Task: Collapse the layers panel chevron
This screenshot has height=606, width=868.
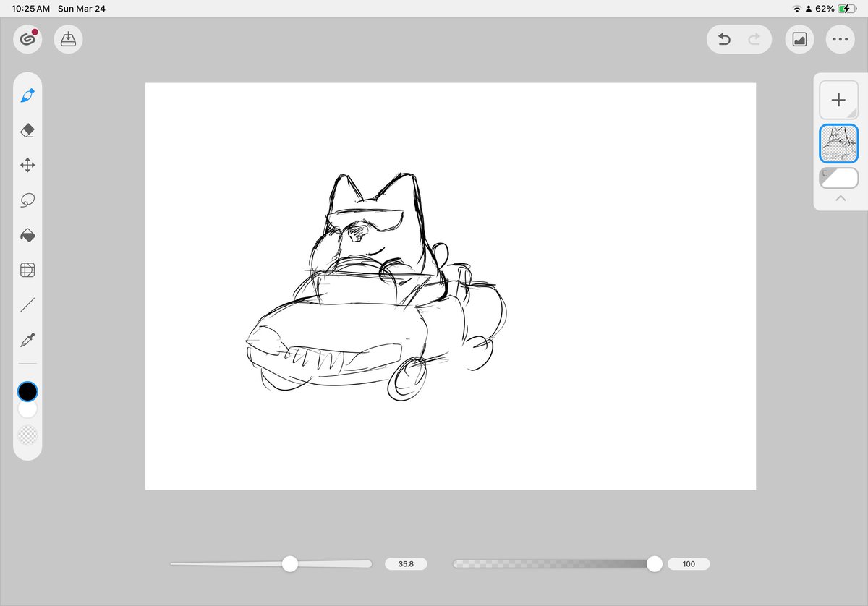Action: pos(840,198)
